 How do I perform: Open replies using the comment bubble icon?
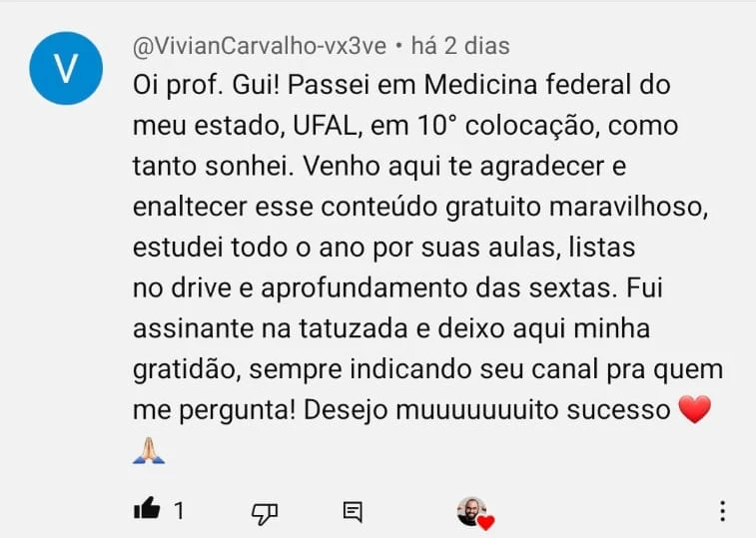pyautogui.click(x=353, y=511)
